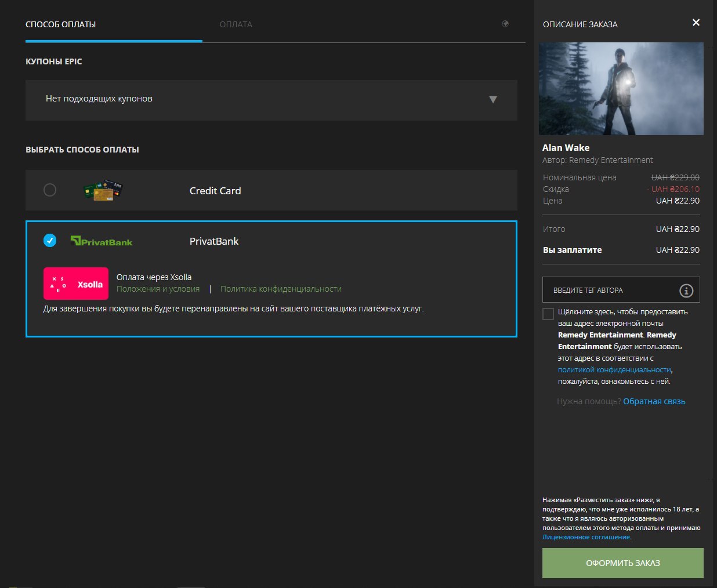Click 'ВЫБРАТЬ СПОСОБ ОПЛАТЫ' heading
This screenshot has height=588, width=717.
pyautogui.click(x=82, y=150)
